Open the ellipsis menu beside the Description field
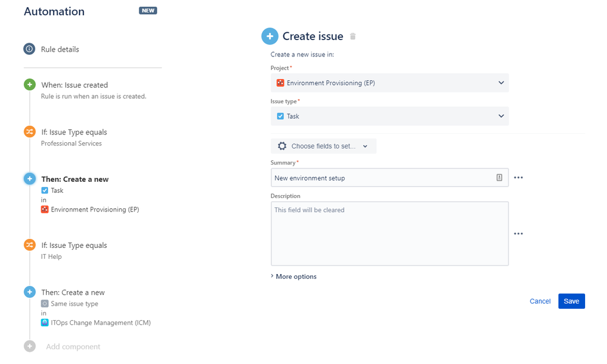This screenshot has width=607, height=364. pos(518,233)
